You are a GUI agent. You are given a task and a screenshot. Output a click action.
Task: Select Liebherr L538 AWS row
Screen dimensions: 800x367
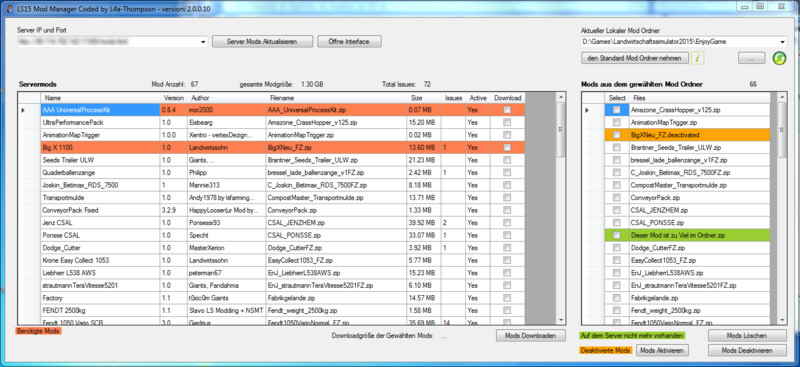(284, 273)
